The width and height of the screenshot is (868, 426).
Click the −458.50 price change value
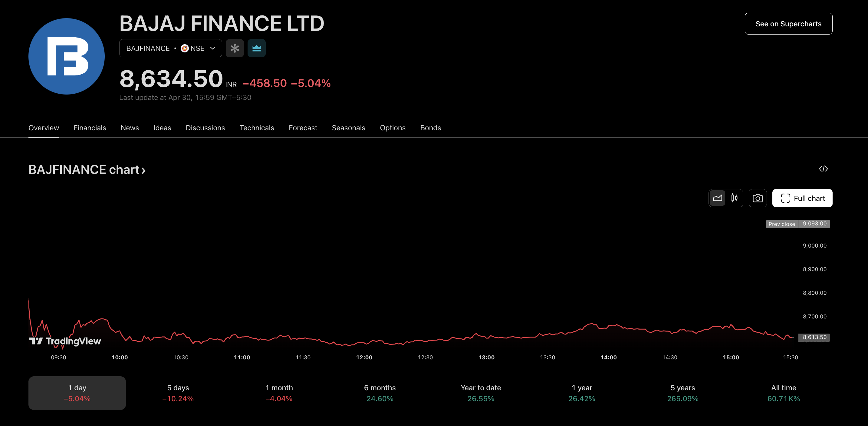pos(265,83)
